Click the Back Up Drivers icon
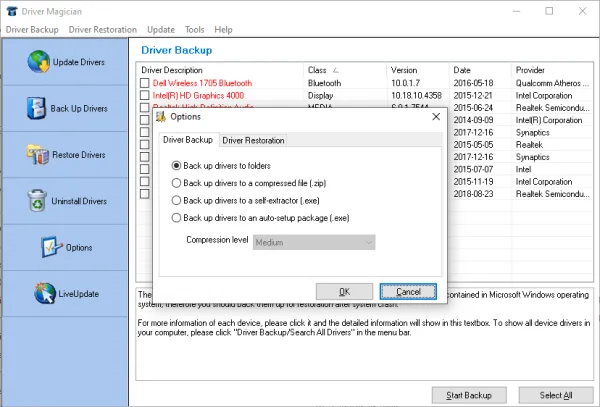 tap(36, 108)
